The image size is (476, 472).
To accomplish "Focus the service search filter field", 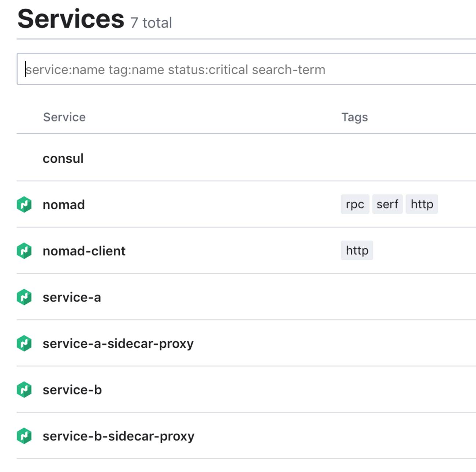I will [x=246, y=69].
